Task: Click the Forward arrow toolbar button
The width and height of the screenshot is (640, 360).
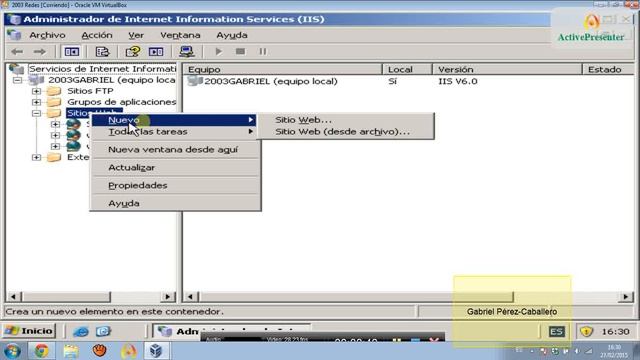Action: click(x=40, y=52)
